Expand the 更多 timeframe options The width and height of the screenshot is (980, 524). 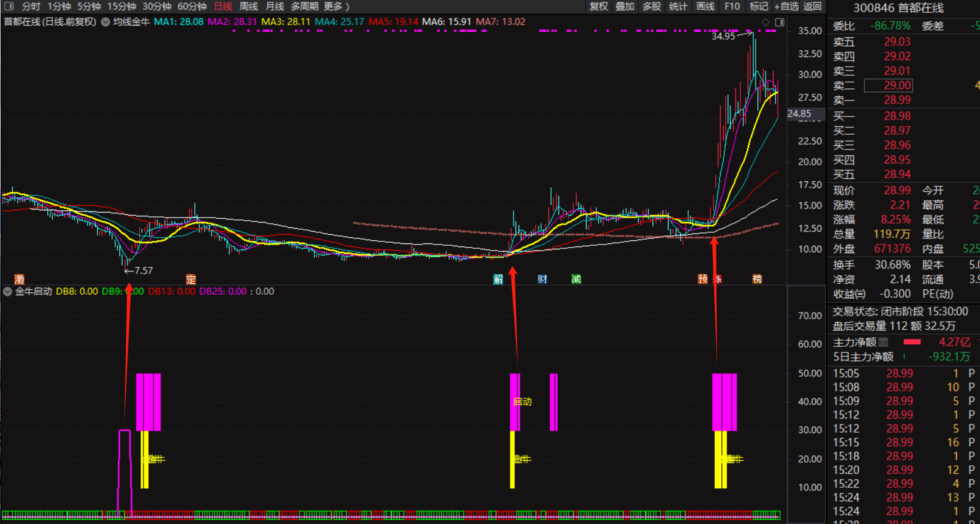click(x=336, y=6)
